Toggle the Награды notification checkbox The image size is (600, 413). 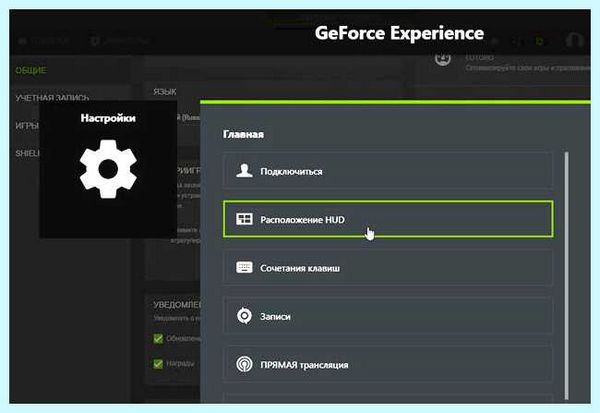[158, 363]
